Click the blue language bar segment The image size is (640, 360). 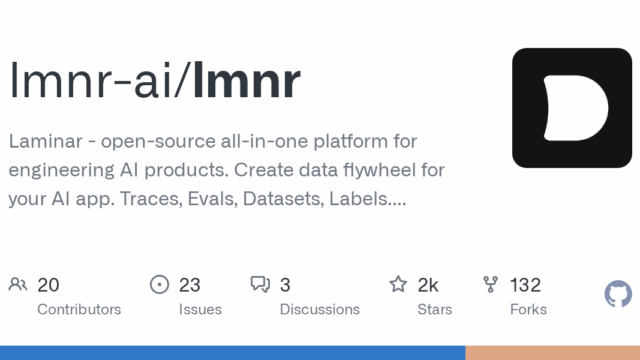233,353
